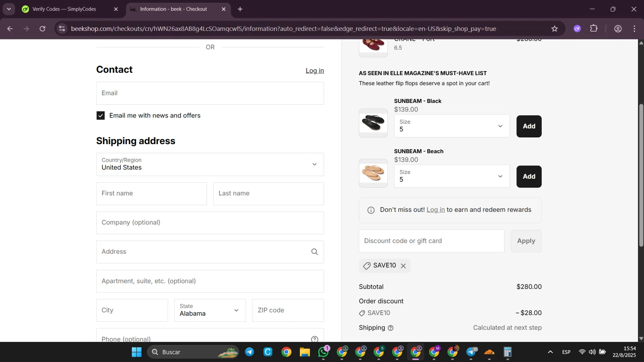This screenshot has width=644, height=362.
Task: Click the address bar URL
Action: pyautogui.click(x=283, y=29)
